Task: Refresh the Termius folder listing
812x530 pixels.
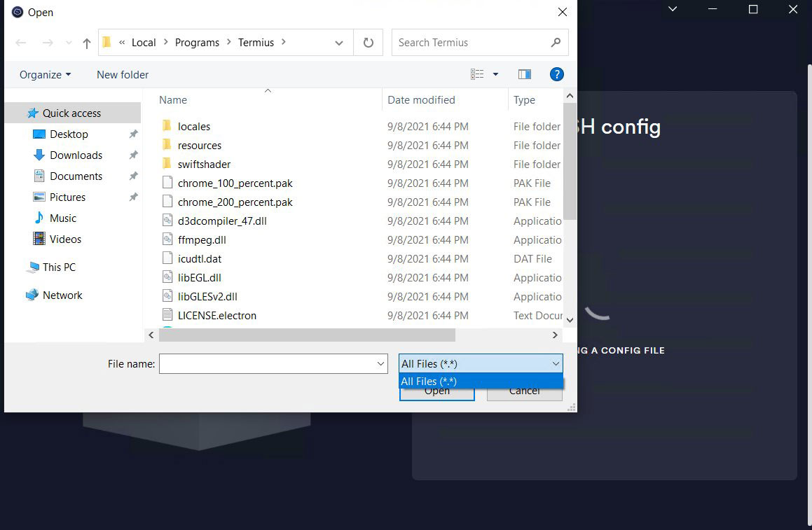Action: [369, 43]
